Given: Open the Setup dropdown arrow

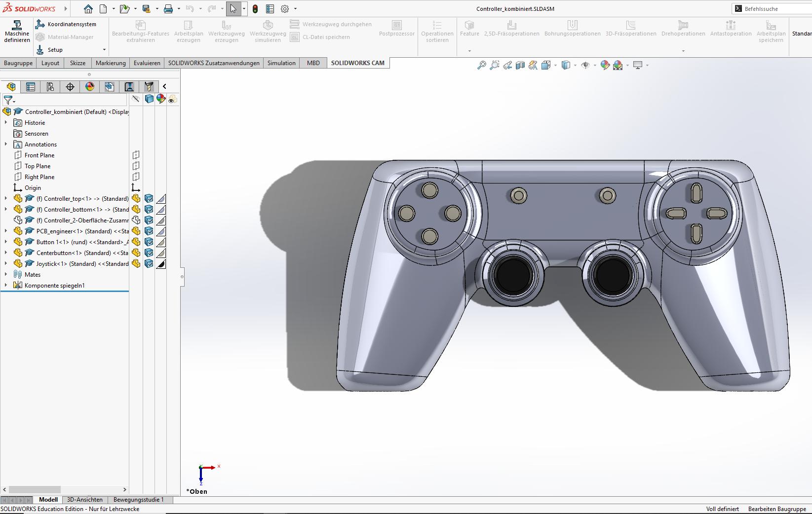Looking at the screenshot, I should point(104,50).
